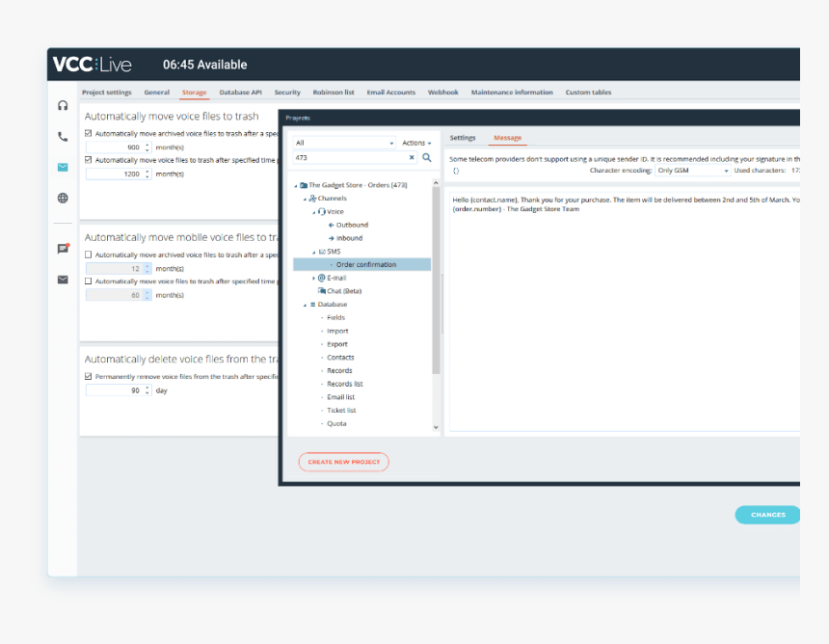Click folder icon of The Gadget Store
The image size is (829, 644).
click(304, 185)
